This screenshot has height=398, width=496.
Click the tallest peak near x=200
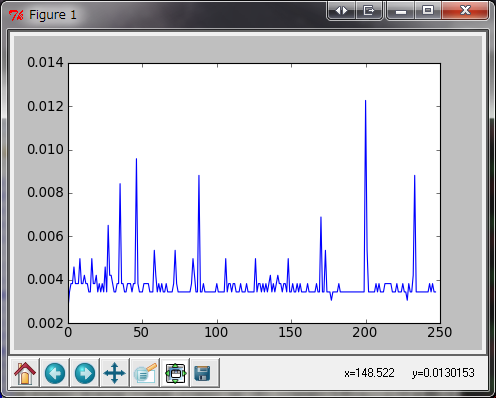tap(365, 101)
